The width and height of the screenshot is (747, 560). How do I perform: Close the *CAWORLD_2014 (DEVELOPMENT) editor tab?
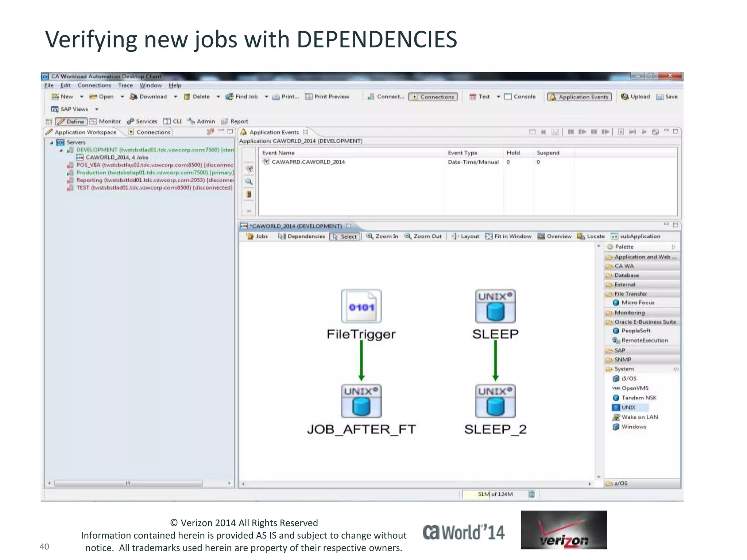[348, 226]
